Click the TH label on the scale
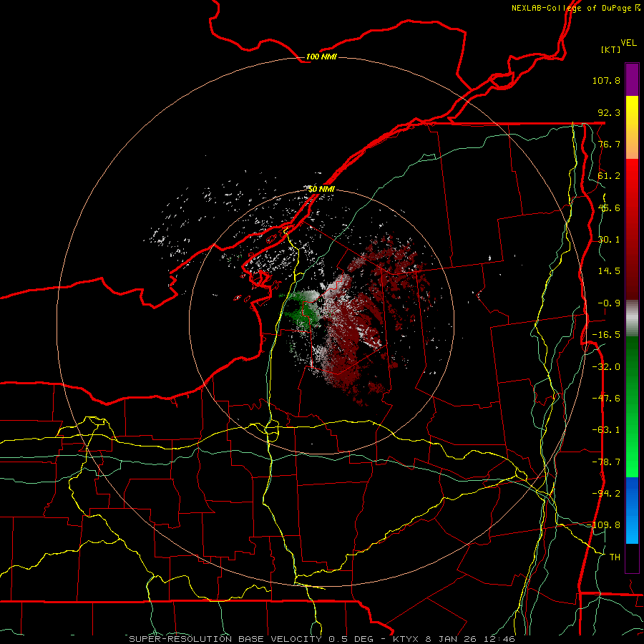 point(615,557)
